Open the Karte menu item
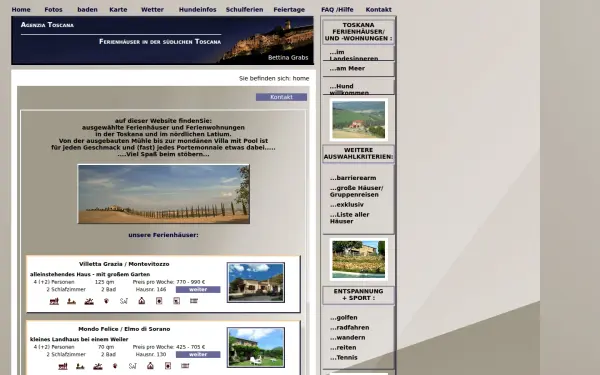Screen dimensions: 600x375 click(118, 10)
